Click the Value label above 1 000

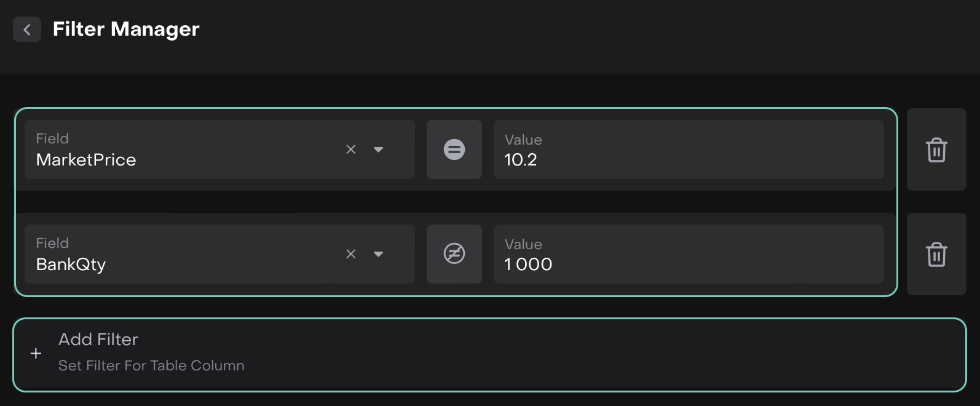[x=523, y=244]
